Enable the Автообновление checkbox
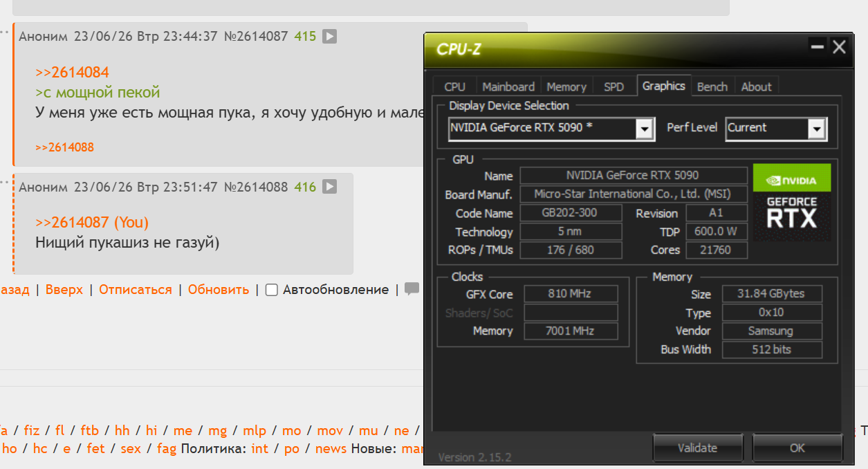The image size is (868, 469). pos(272,290)
